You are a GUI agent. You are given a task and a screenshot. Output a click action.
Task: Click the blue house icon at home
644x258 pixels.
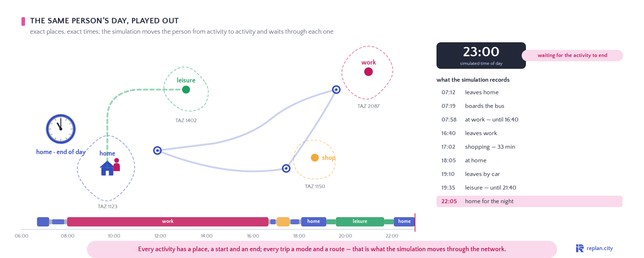[107, 168]
